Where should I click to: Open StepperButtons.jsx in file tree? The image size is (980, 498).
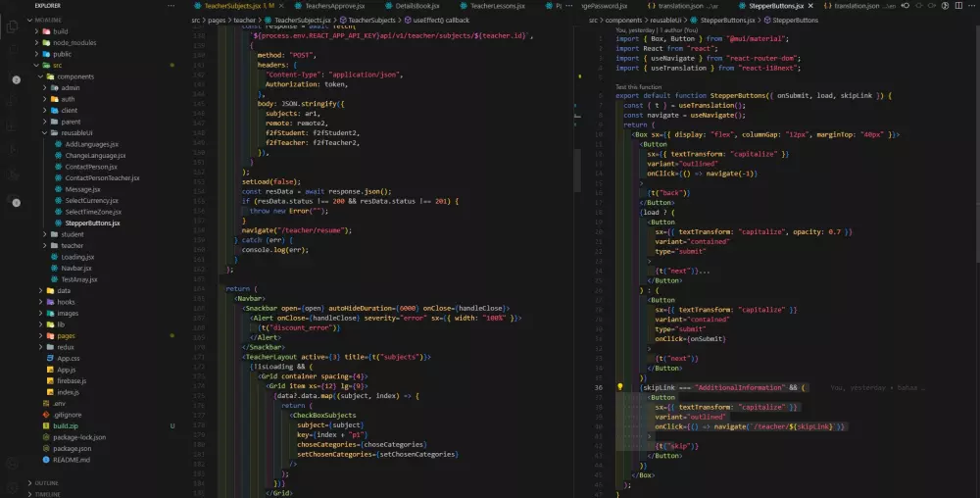pyautogui.click(x=92, y=224)
